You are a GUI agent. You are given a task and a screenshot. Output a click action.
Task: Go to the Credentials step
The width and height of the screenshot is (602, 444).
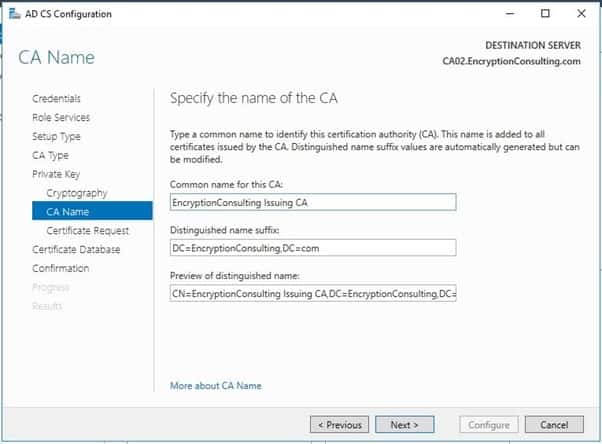click(x=56, y=98)
